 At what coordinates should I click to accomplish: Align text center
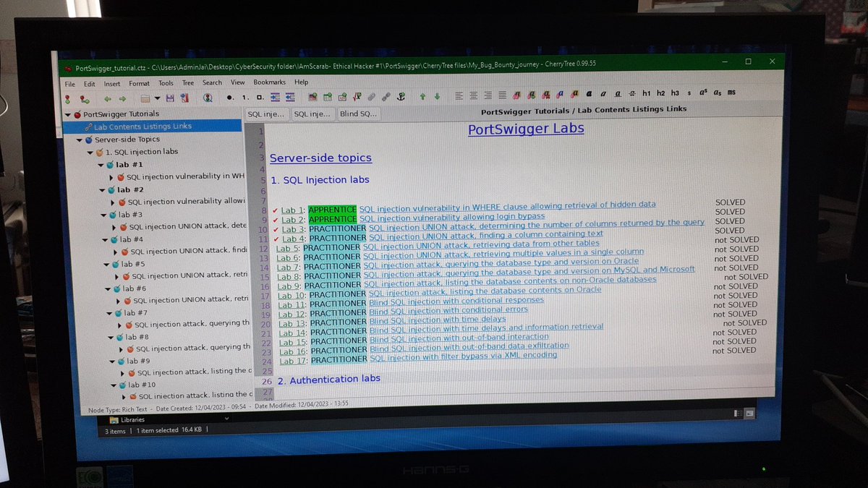[x=473, y=95]
